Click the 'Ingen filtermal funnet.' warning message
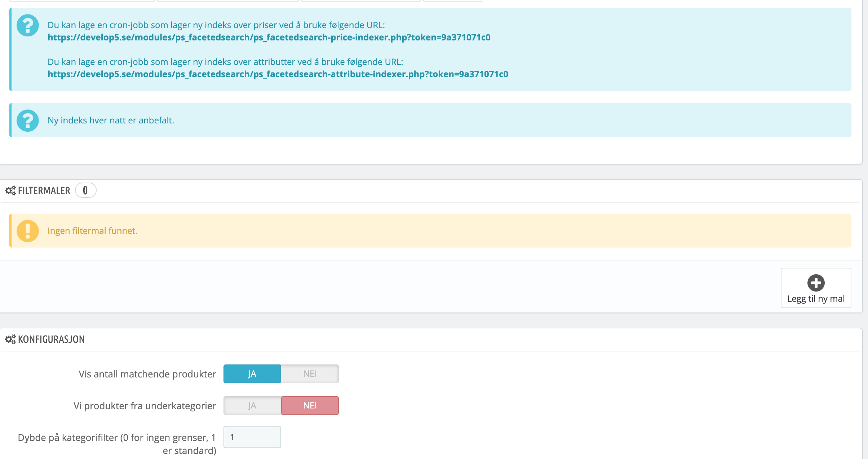The image size is (868, 459). (92, 231)
